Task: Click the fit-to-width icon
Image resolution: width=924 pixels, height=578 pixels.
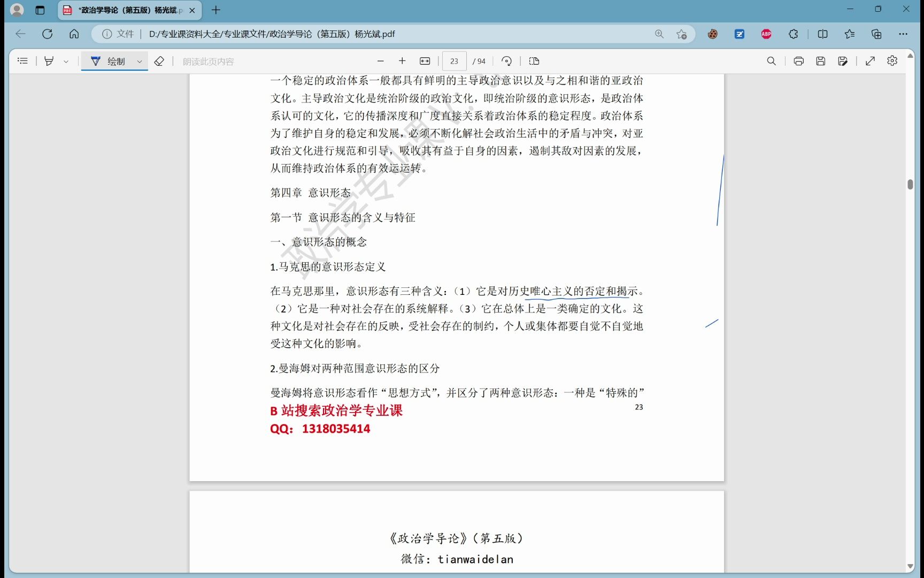Action: point(425,61)
